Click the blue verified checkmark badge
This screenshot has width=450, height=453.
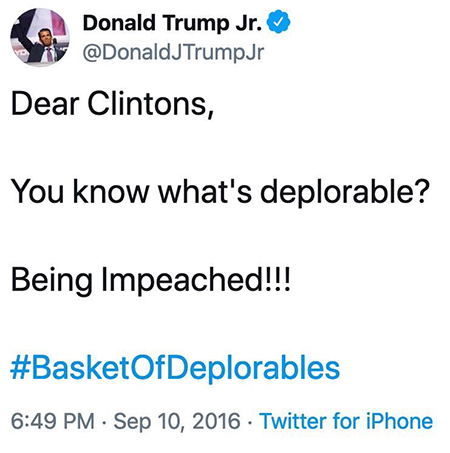tap(279, 22)
